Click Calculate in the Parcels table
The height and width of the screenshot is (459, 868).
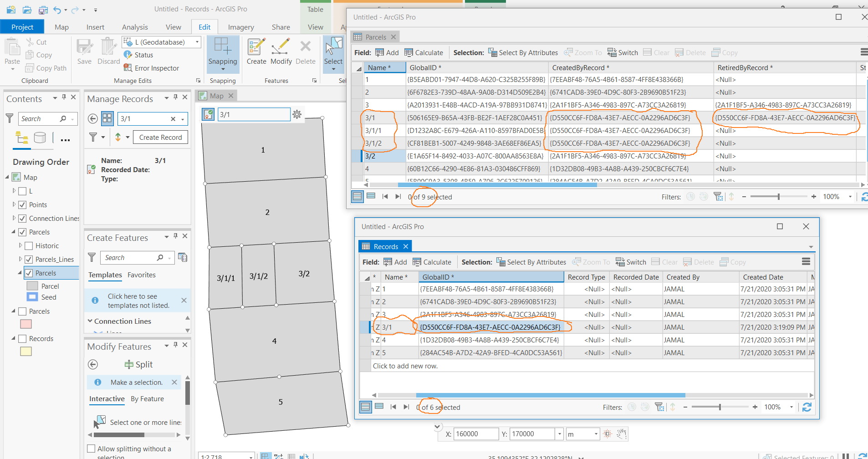pos(424,53)
